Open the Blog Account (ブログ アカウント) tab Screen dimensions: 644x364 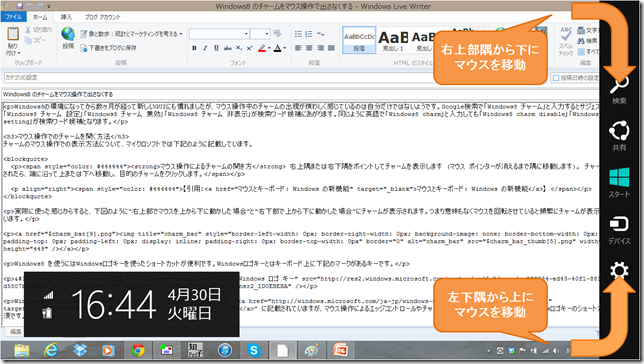click(102, 17)
